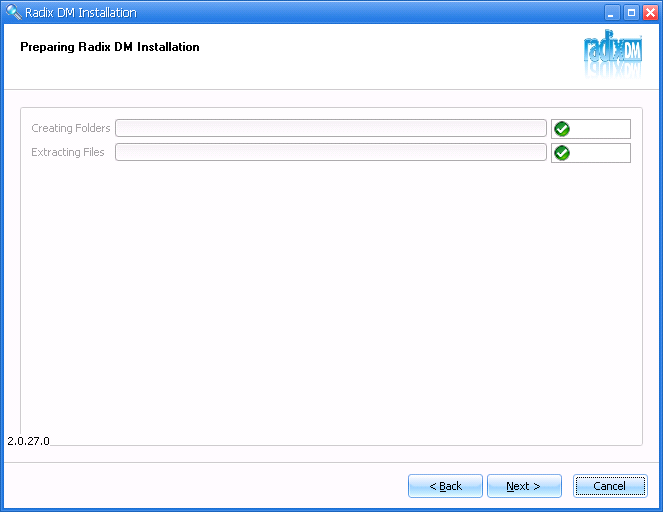Click the Extracting Files label
The width and height of the screenshot is (663, 512).
pyautogui.click(x=68, y=152)
